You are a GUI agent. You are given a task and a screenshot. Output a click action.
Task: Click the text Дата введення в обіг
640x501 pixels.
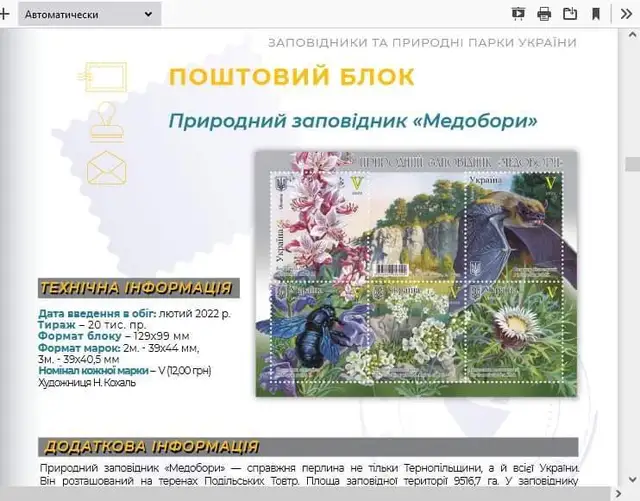97,314
